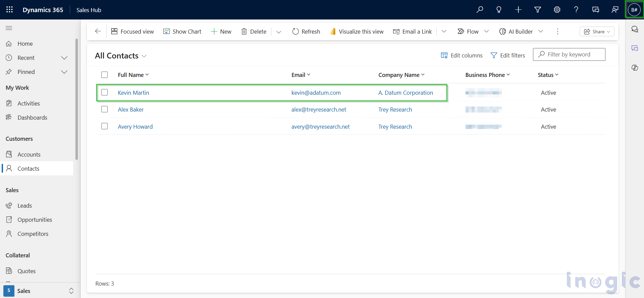Click the plus quick create icon
The width and height of the screenshot is (644, 298).
[x=518, y=10]
